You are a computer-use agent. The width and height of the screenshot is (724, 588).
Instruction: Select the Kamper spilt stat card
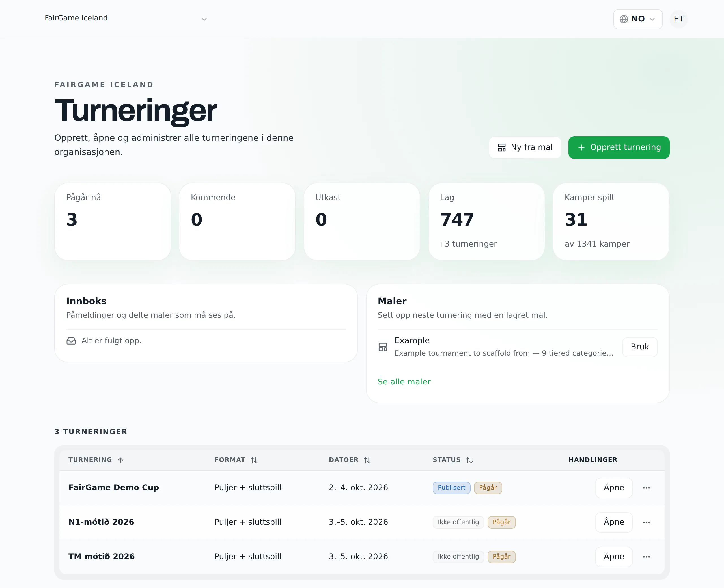click(x=611, y=222)
